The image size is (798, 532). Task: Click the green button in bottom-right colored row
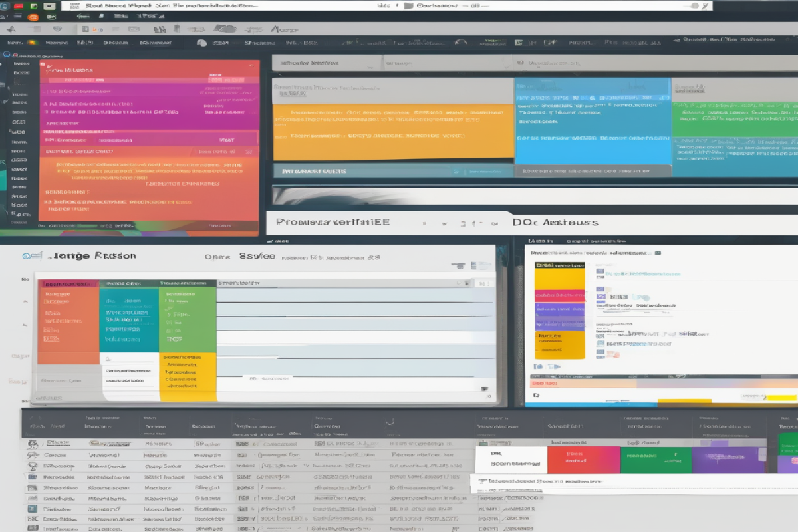pos(655,460)
